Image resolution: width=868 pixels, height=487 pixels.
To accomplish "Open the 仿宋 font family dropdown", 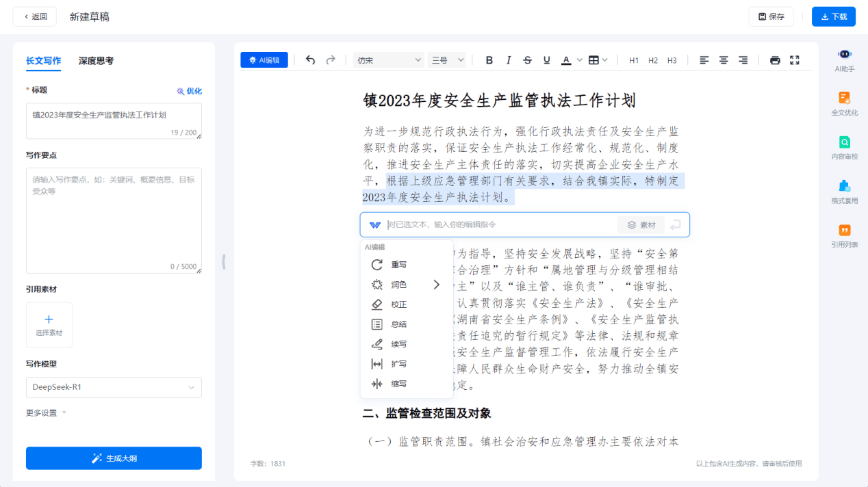I will point(389,60).
